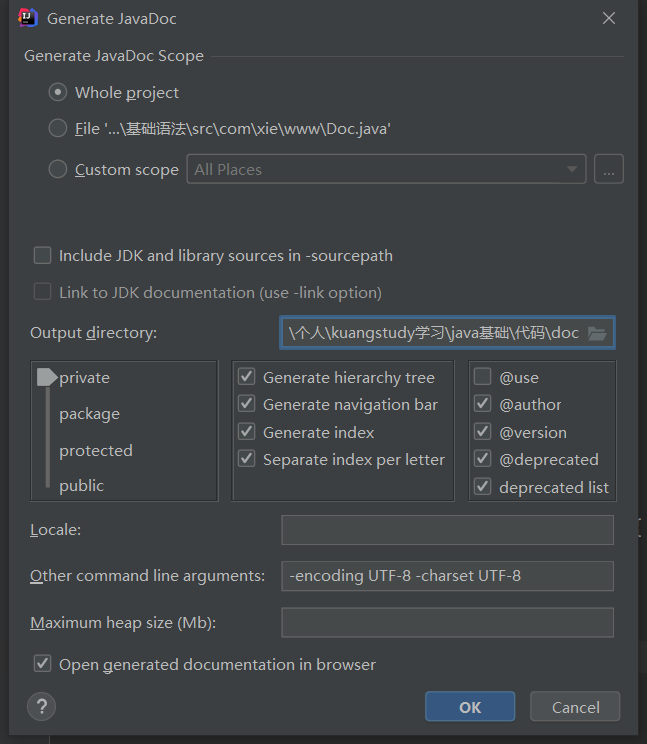Screen dimensions: 647x744
Task: Uncheck the @author option
Action: pyautogui.click(x=483, y=404)
